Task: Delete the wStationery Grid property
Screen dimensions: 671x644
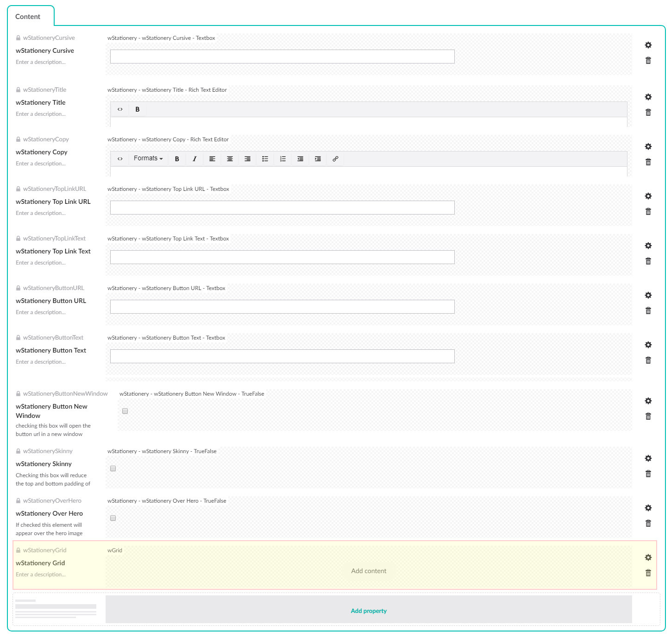Action: click(x=648, y=573)
